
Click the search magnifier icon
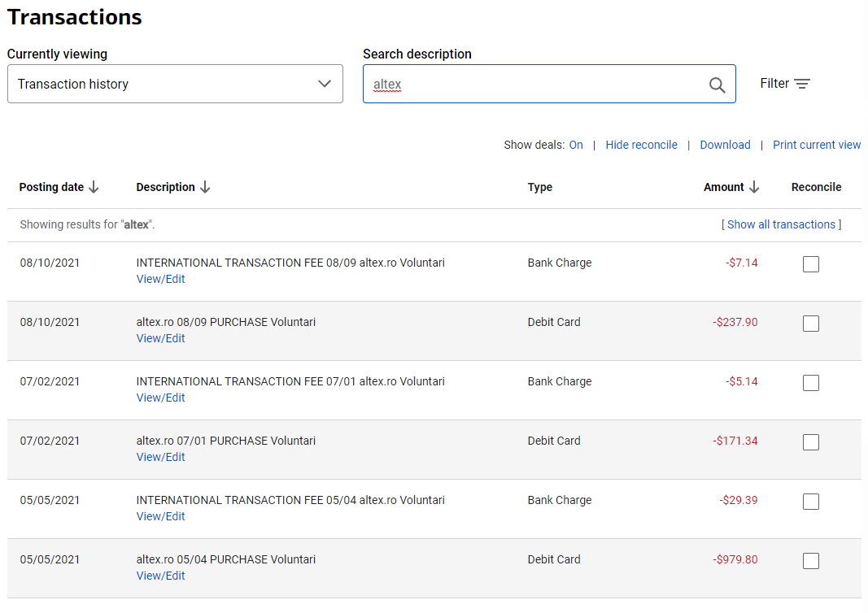pyautogui.click(x=717, y=85)
